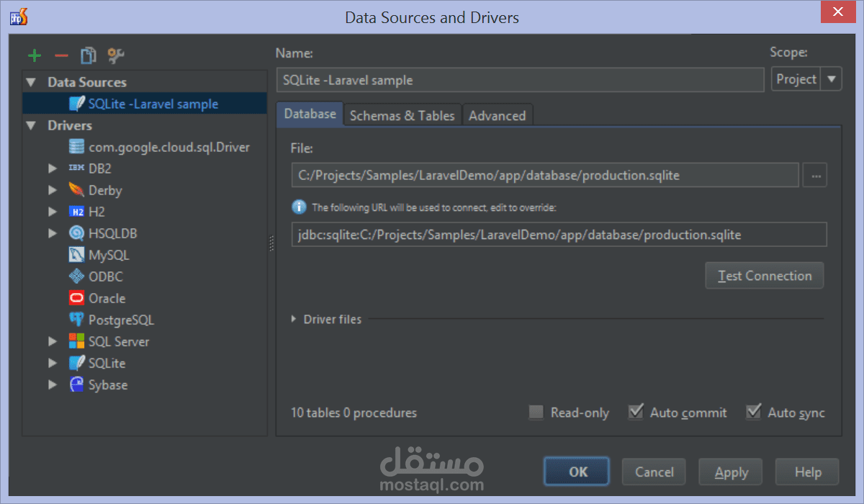This screenshot has width=864, height=504.
Task: Click the SQLite feather icon of Laravel sample
Action: 76,104
